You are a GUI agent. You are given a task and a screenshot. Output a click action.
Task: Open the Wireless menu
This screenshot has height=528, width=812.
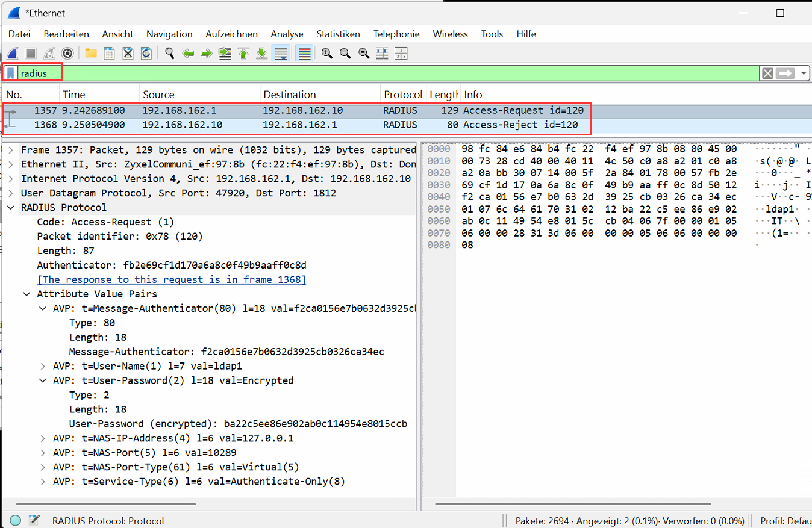tap(450, 34)
